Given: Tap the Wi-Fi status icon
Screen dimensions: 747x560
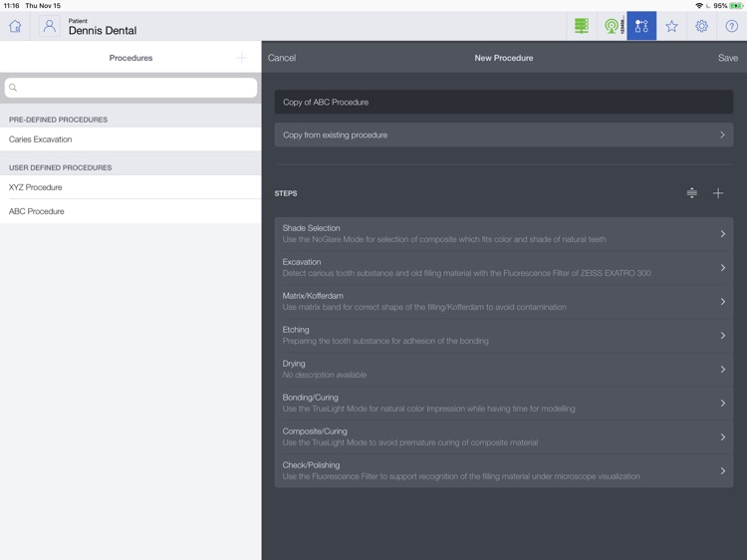Looking at the screenshot, I should pyautogui.click(x=699, y=6).
